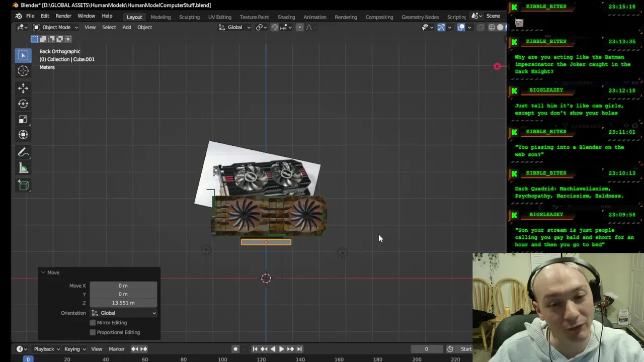Switch to the Modeling workspace tab
Screen dimensions: 644x362
click(160, 17)
